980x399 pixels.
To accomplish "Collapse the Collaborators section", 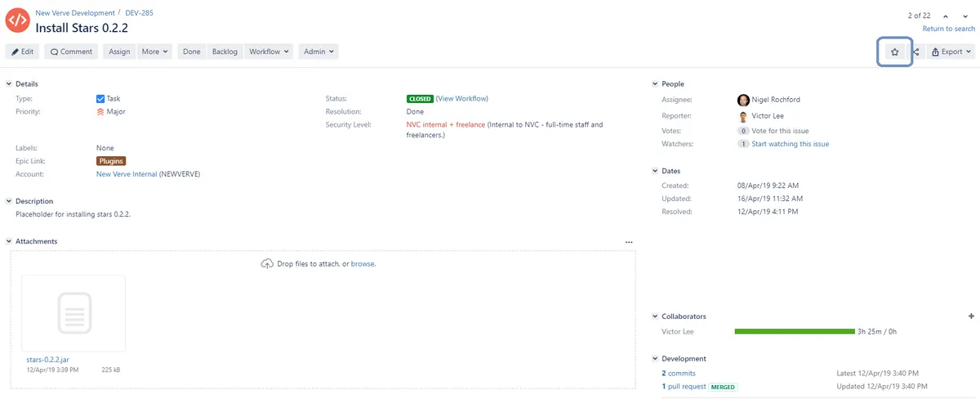I will point(655,316).
